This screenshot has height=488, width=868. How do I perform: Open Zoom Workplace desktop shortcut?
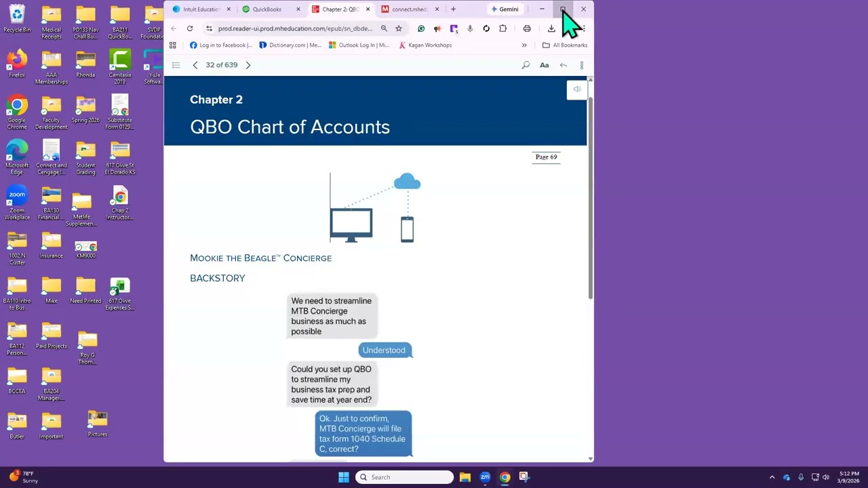click(17, 203)
